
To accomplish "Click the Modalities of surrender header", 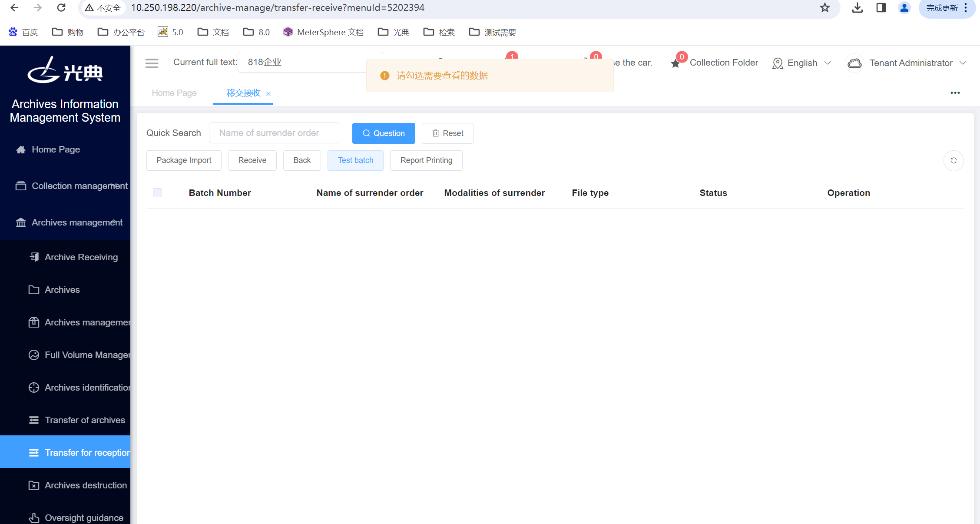I will tap(494, 193).
